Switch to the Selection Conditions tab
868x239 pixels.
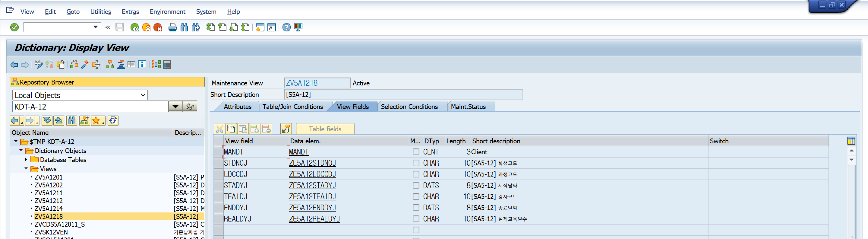pos(409,107)
